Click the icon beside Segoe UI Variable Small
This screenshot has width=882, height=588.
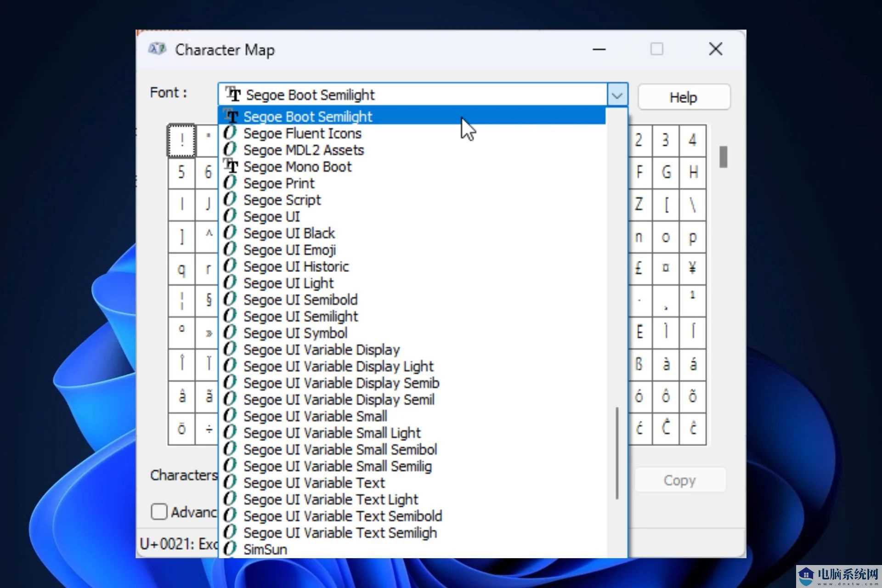(230, 416)
